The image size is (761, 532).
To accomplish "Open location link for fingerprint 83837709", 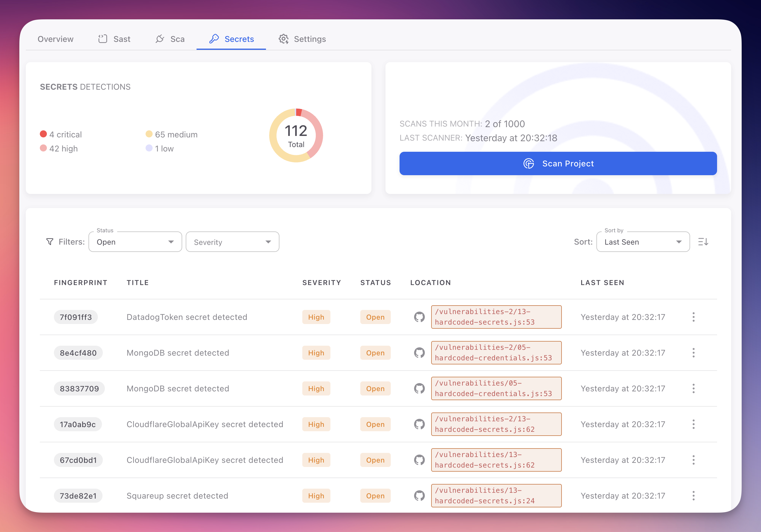I will 496,388.
